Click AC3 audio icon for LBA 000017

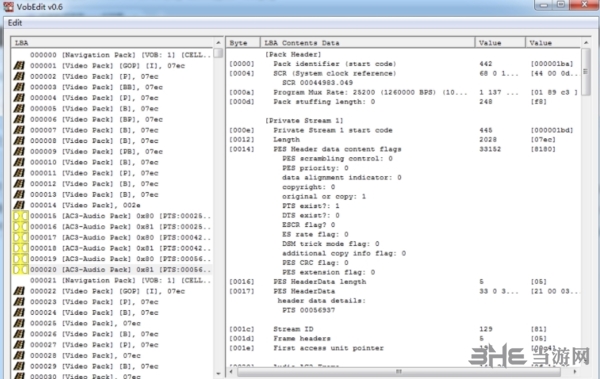(20, 237)
